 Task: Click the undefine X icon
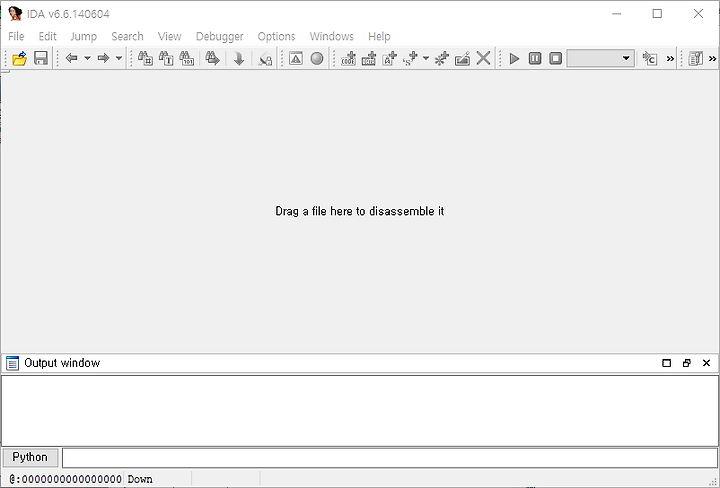click(484, 58)
